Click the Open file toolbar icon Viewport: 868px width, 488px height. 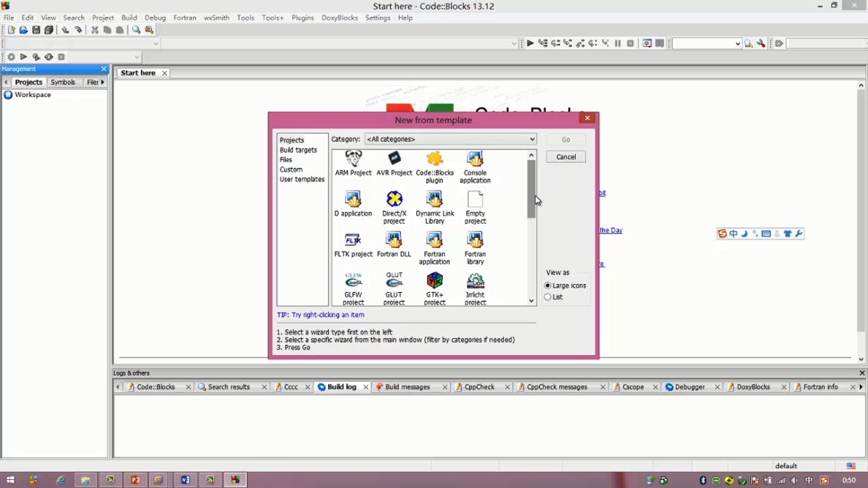point(23,30)
